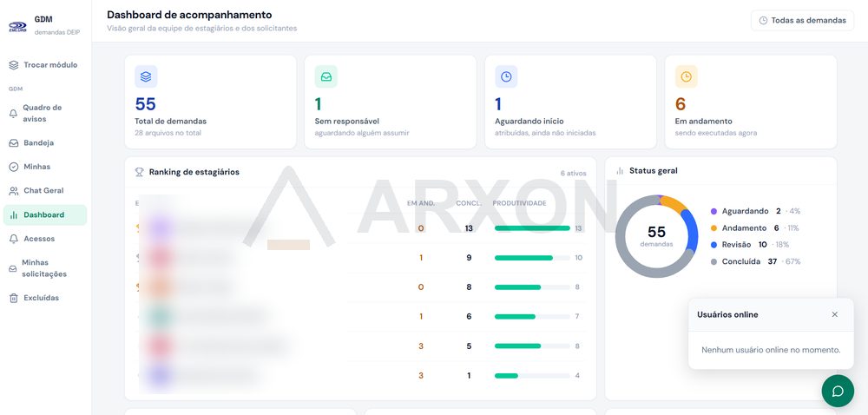The width and height of the screenshot is (868, 415).
Task: Open the floating chat button
Action: click(838, 392)
